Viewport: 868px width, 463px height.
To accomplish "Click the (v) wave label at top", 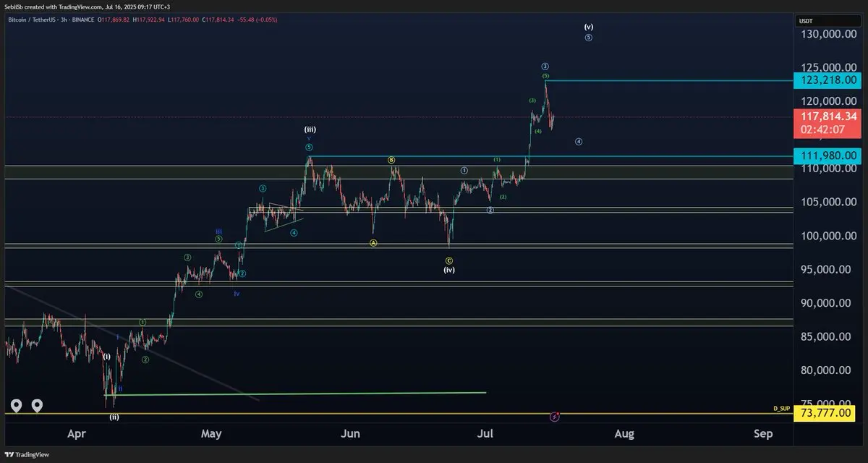I will click(589, 27).
